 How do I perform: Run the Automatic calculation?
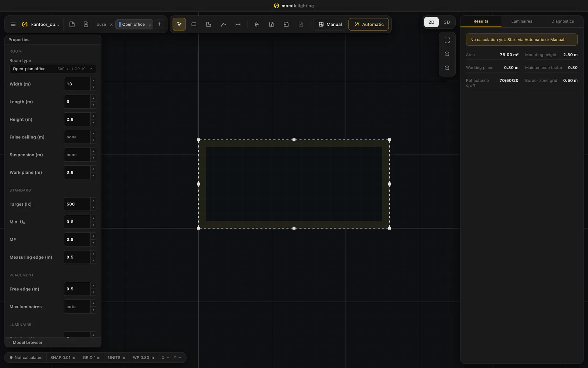tap(369, 24)
